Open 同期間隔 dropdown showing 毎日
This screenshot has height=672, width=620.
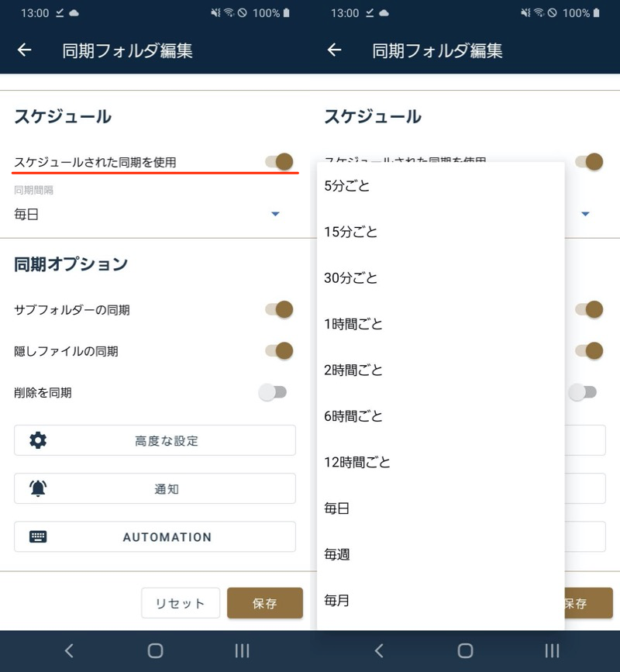pos(147,214)
